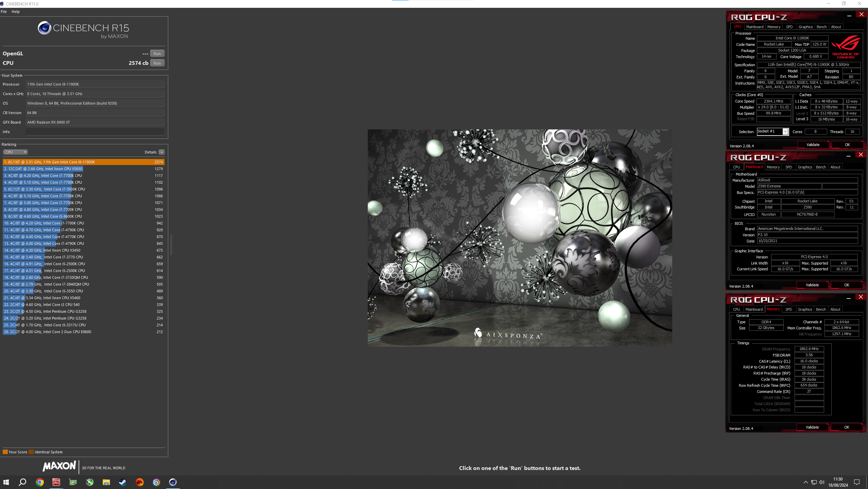Open the Help menu
The image size is (868, 489).
click(x=16, y=12)
